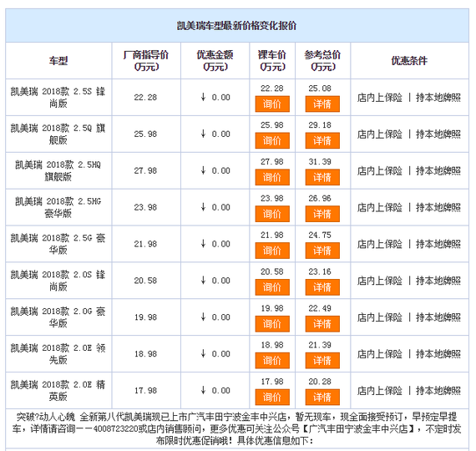476x451 pixels.
Task: Click the 参考总价 column header
Action: (x=322, y=61)
